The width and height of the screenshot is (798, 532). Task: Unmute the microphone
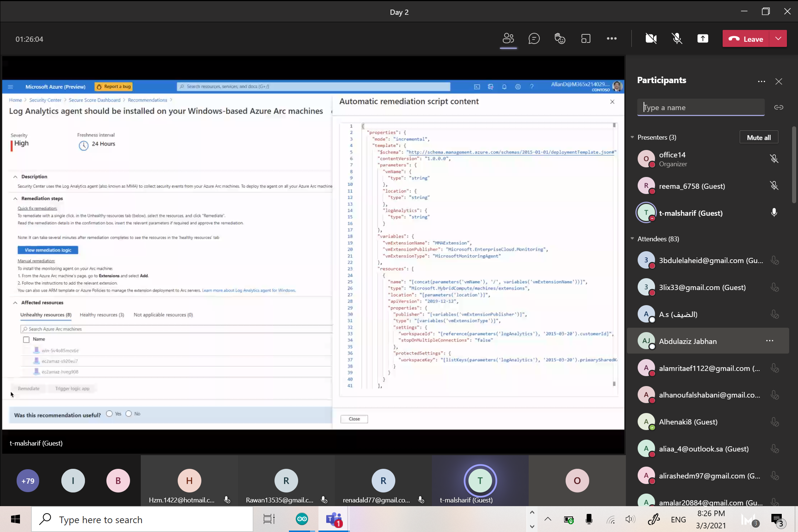[x=677, y=39]
